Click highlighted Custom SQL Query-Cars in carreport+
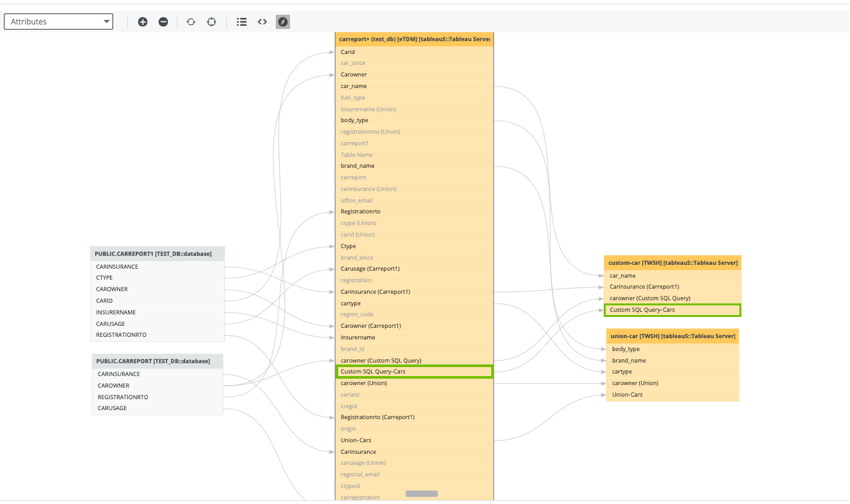Screen dimensions: 850x504 tap(415, 372)
